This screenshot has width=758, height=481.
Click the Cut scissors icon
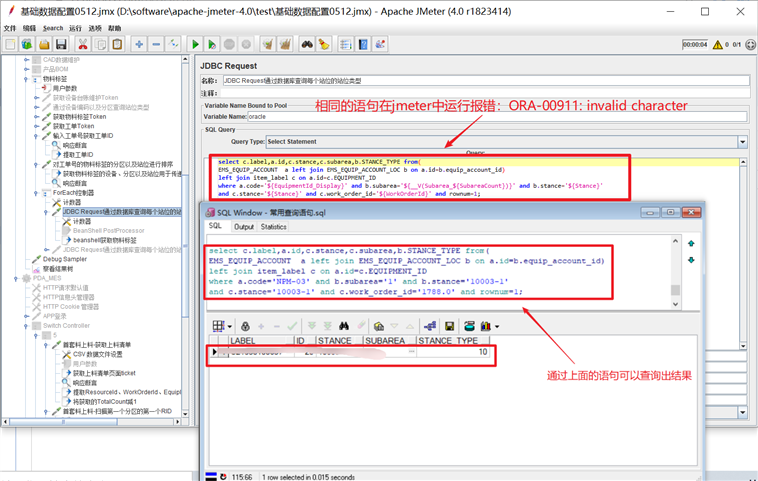pyautogui.click(x=83, y=44)
